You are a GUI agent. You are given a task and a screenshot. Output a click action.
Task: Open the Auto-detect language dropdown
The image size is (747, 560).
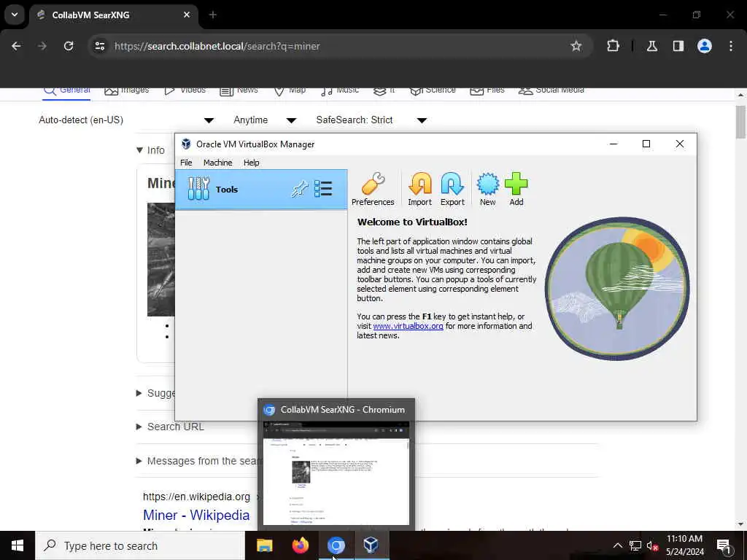point(126,120)
